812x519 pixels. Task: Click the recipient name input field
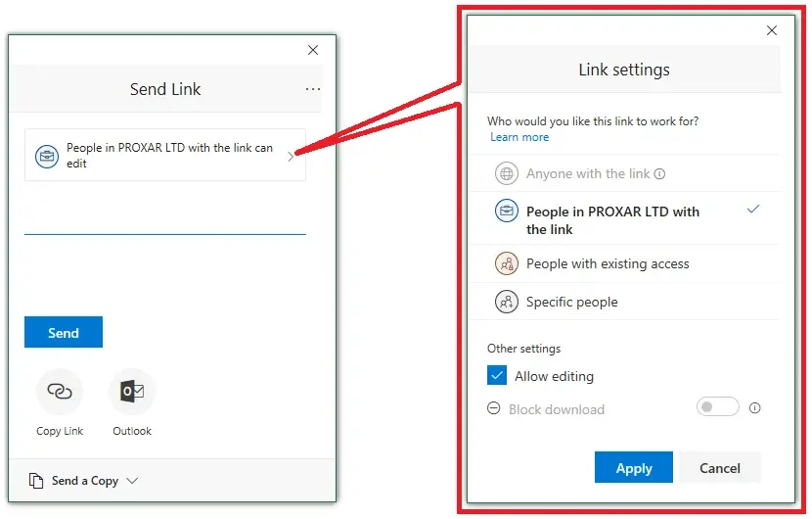tap(165, 221)
